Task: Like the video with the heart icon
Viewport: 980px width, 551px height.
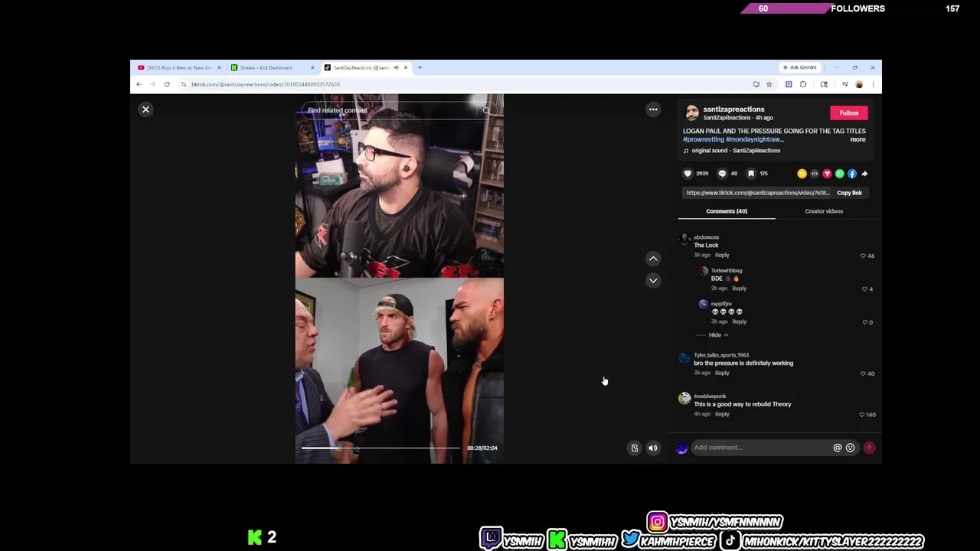Action: click(688, 174)
